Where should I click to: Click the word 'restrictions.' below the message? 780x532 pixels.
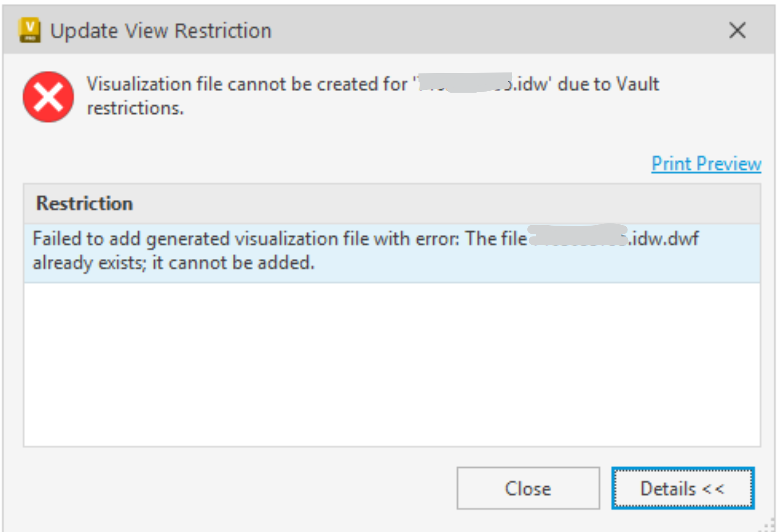pos(135,108)
